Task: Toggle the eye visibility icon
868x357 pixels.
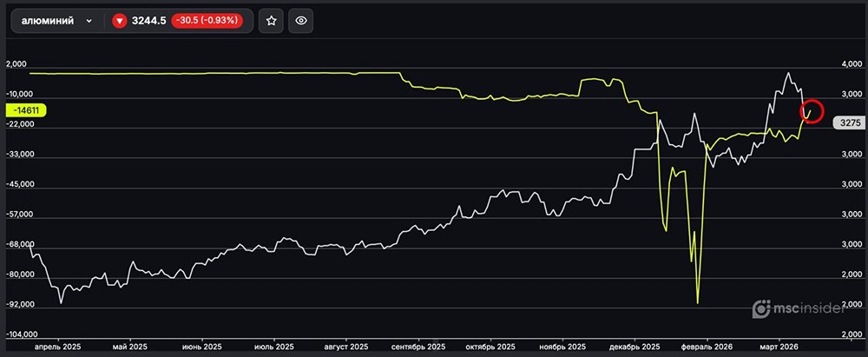Action: pyautogui.click(x=301, y=22)
